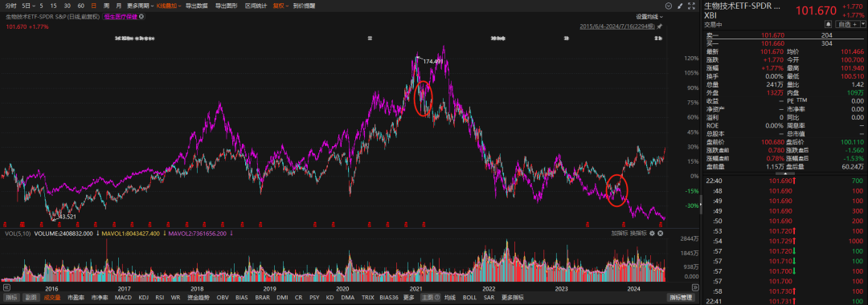Click 加指标 in volume panel
Image resolution: width=868 pixels, height=305 pixels.
click(620, 234)
